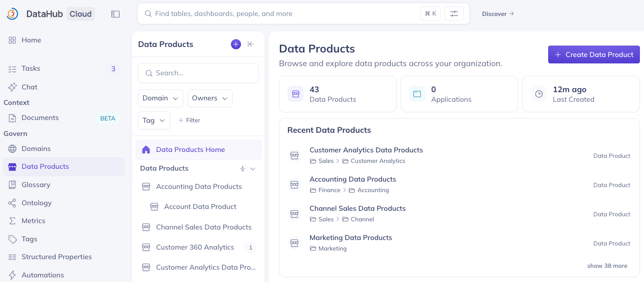Click the Glossary book icon

(12, 185)
